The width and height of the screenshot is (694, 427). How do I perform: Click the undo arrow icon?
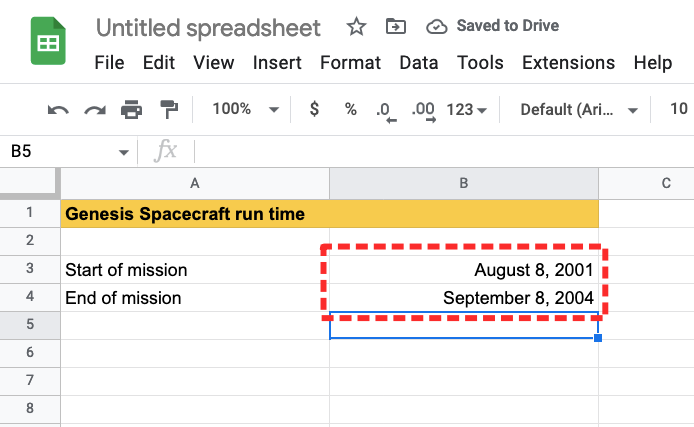[58, 109]
